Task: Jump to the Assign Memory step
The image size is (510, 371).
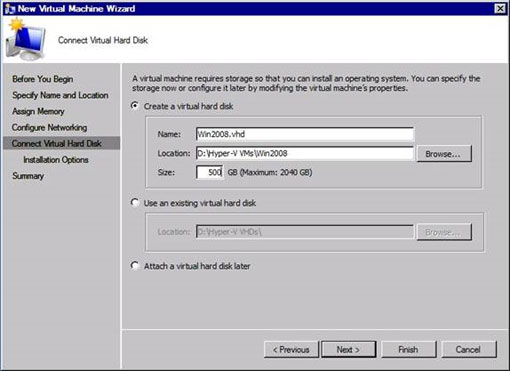Action: [38, 111]
